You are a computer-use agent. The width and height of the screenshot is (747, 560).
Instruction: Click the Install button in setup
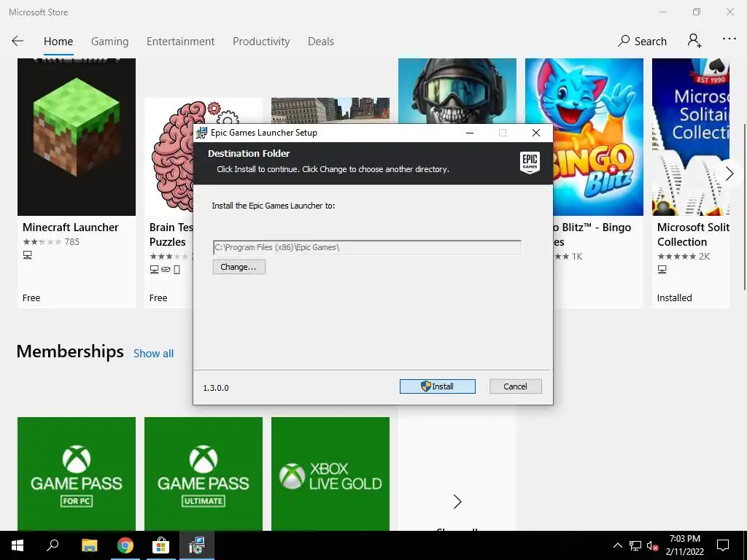pos(438,386)
